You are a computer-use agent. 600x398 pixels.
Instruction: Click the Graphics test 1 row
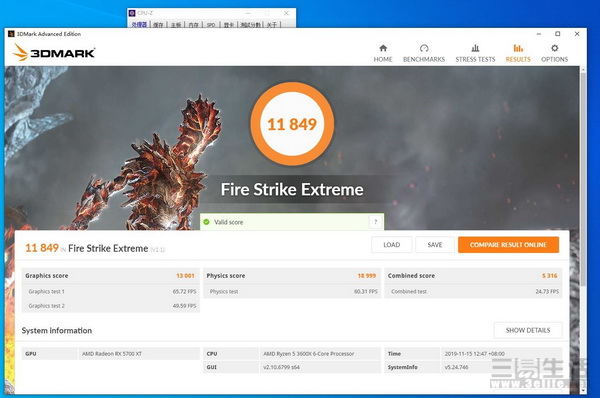point(111,291)
